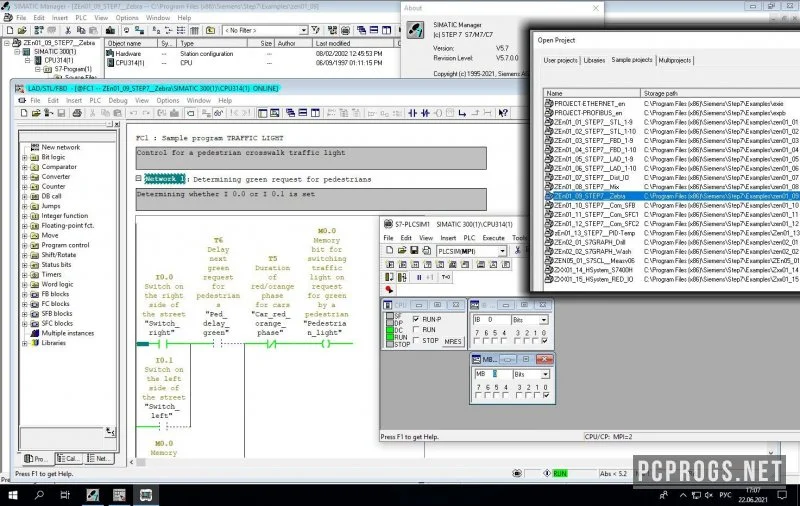
Task: Open the Bits format dropdown in MB window
Action: click(x=545, y=374)
